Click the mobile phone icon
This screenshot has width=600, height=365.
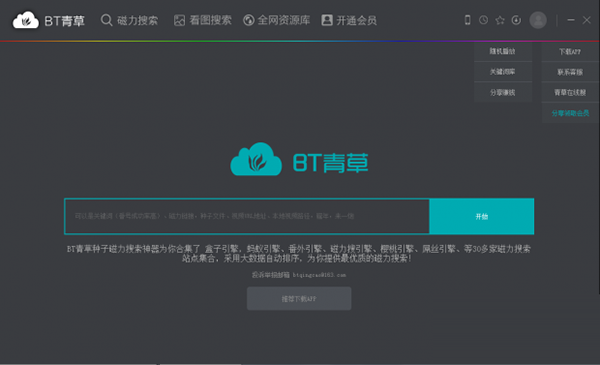tap(467, 20)
